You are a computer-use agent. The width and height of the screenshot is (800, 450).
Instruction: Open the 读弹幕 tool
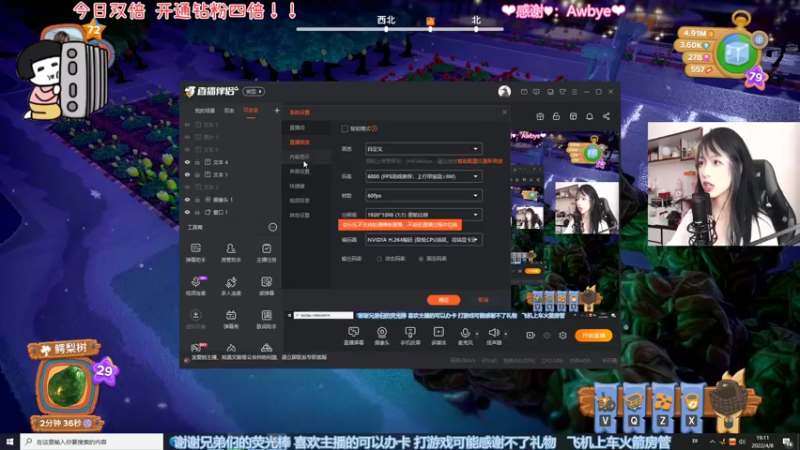266,286
